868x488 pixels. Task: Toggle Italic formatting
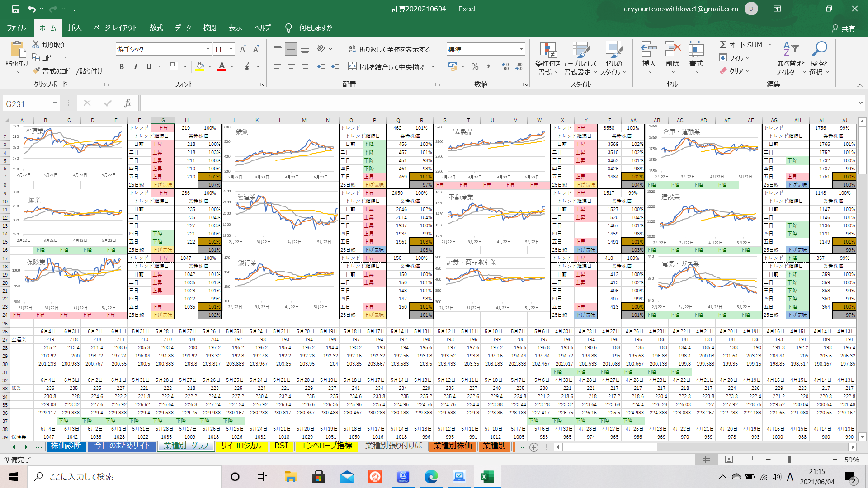click(x=135, y=67)
